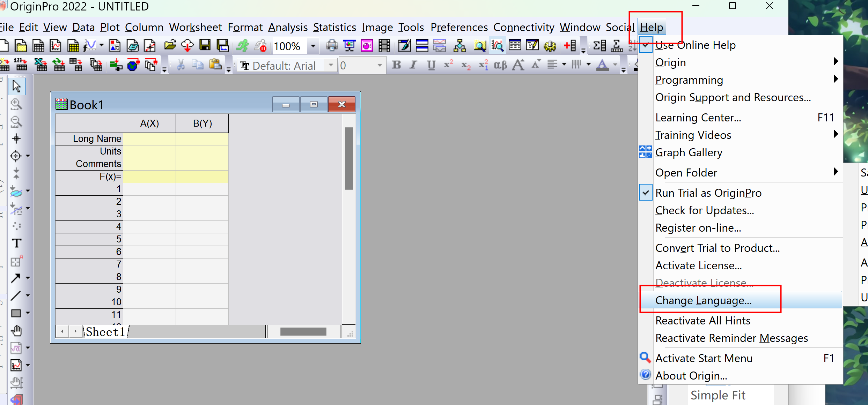This screenshot has height=405, width=868.
Task: Toggle Italic text formatting
Action: point(413,65)
